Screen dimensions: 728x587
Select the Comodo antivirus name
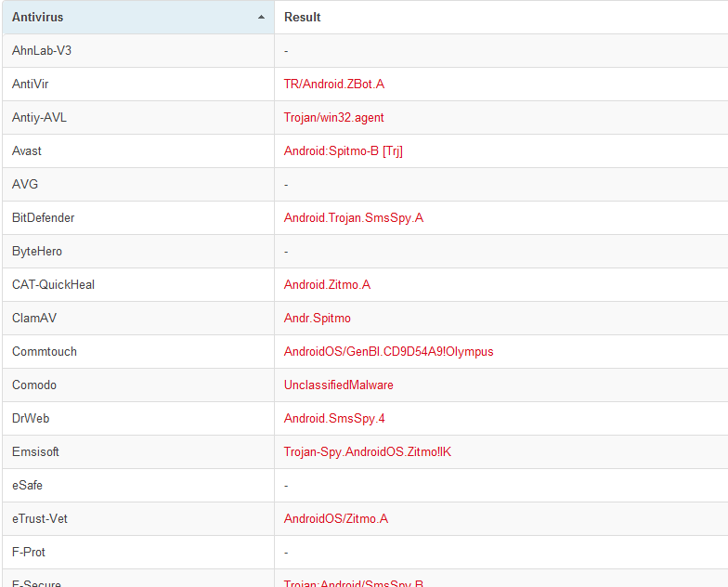click(x=34, y=385)
